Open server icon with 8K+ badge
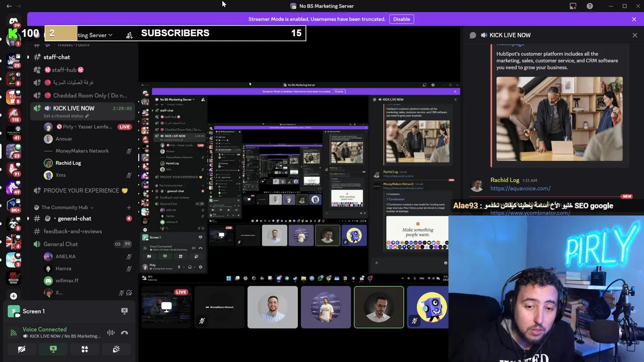The image size is (644, 362). click(x=13, y=205)
